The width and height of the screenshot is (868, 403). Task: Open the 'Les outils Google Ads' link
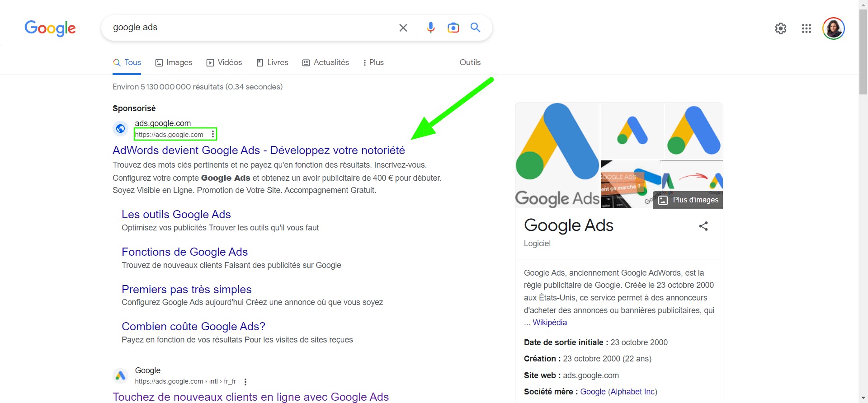click(176, 215)
